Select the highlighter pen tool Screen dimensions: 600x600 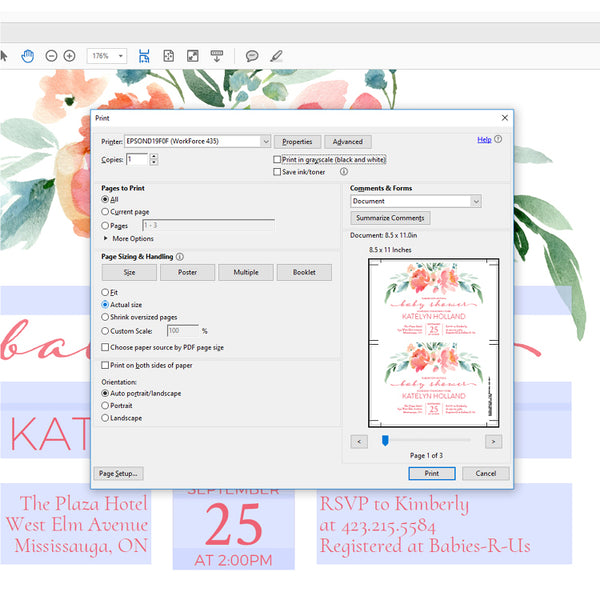(276, 56)
